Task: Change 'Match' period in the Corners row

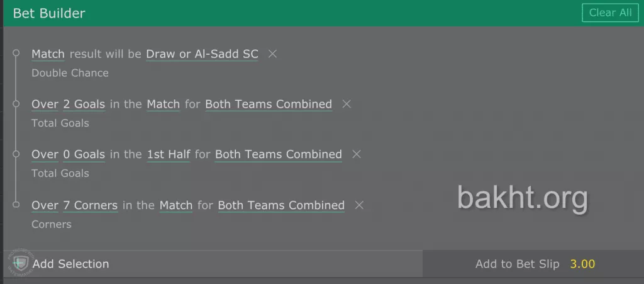Action: point(176,205)
